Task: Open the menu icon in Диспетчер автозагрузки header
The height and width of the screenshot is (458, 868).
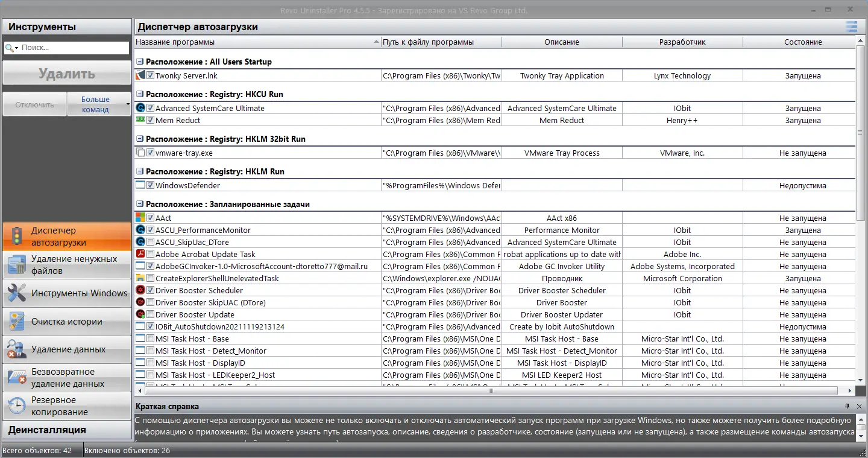Action: pos(851,27)
